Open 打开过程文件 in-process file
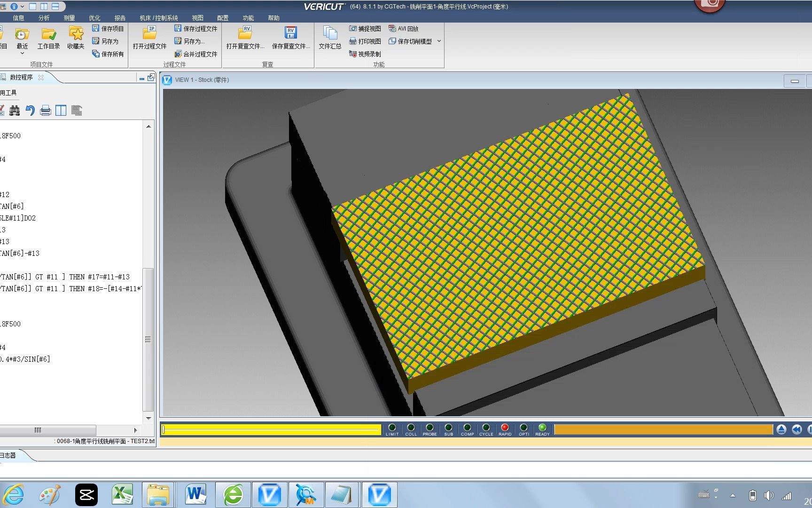The image size is (812, 508). point(149,39)
